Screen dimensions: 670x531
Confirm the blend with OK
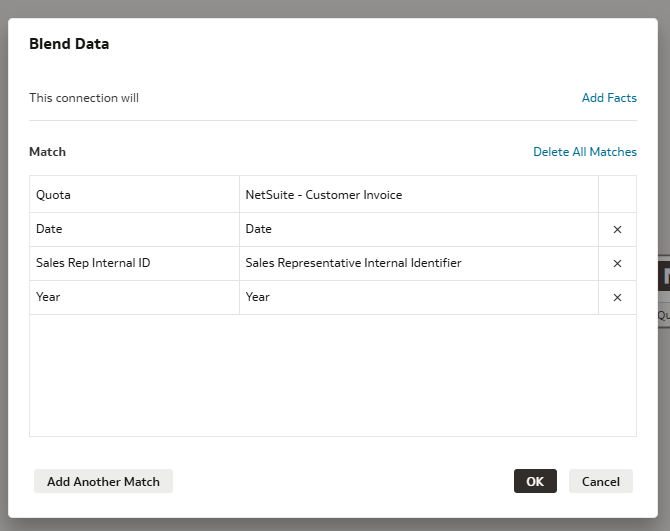click(x=535, y=481)
